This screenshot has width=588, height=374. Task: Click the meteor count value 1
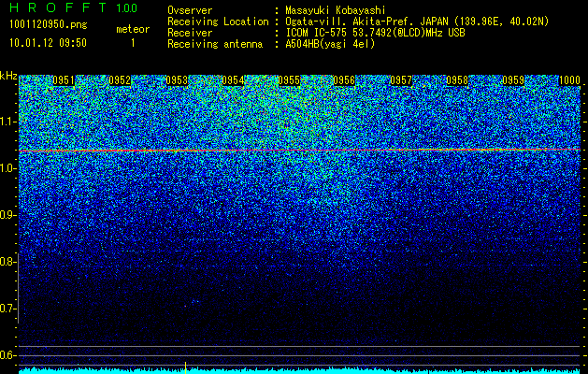[x=133, y=43]
